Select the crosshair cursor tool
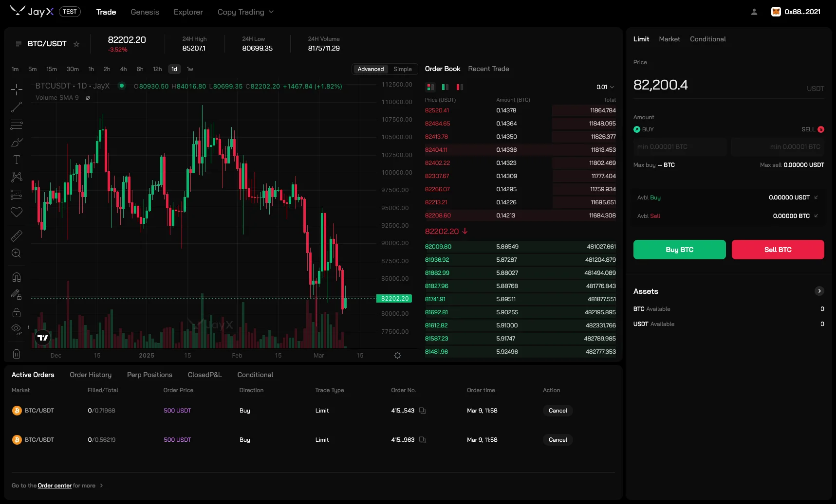836x504 pixels. tap(17, 90)
